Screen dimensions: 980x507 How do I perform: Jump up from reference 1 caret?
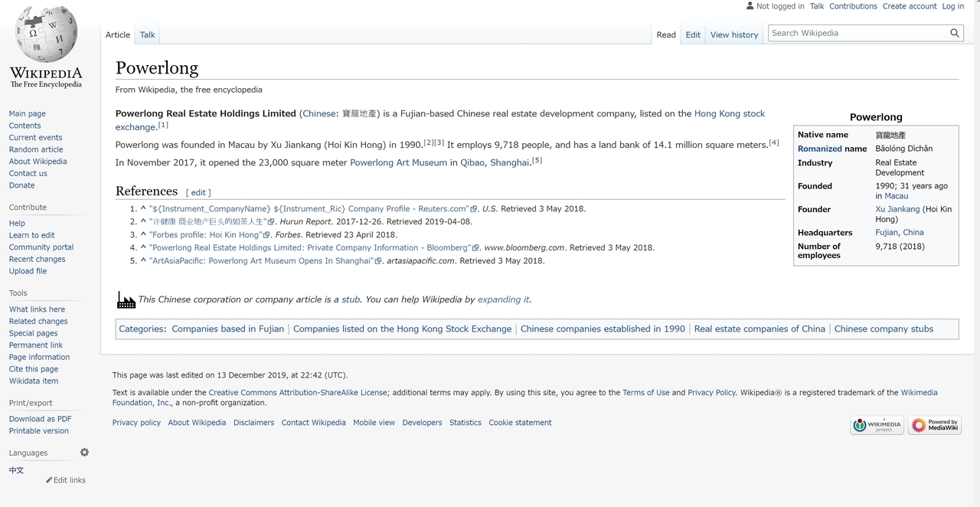pos(143,208)
